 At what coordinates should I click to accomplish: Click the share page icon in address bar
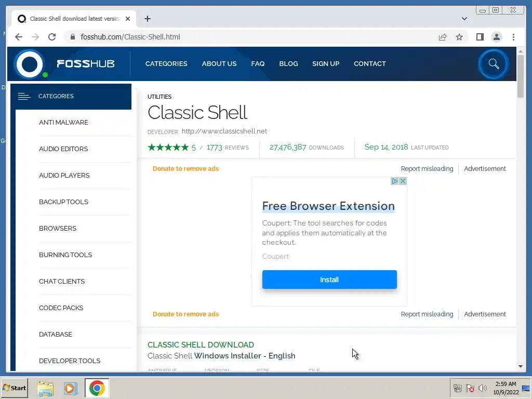coord(443,37)
